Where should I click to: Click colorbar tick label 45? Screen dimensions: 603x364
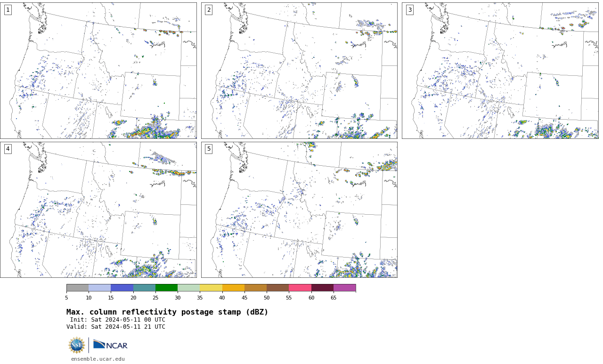pyautogui.click(x=244, y=298)
